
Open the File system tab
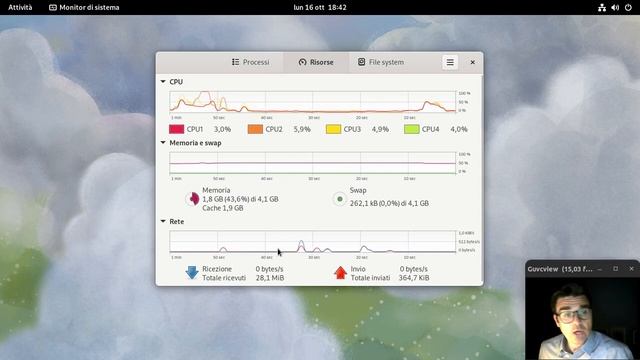click(x=381, y=62)
